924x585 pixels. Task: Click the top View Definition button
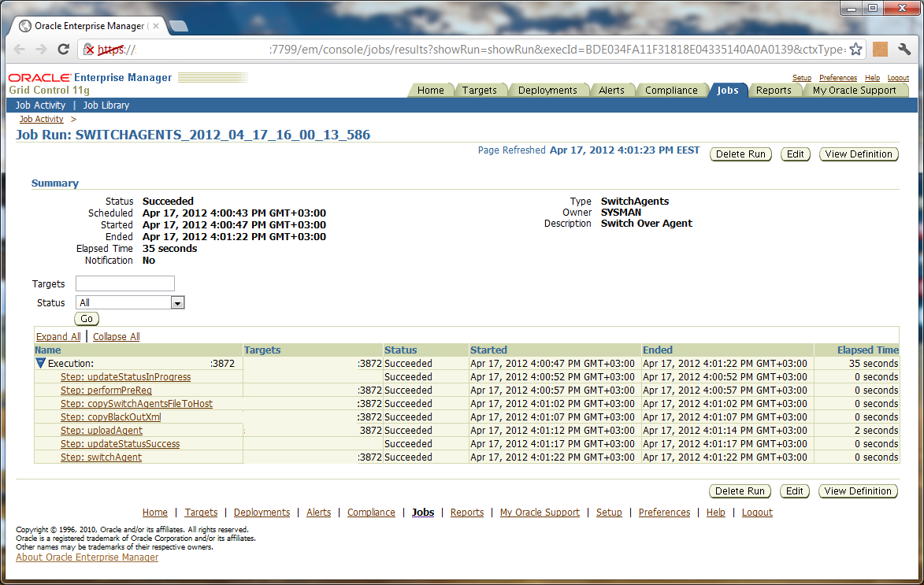859,154
